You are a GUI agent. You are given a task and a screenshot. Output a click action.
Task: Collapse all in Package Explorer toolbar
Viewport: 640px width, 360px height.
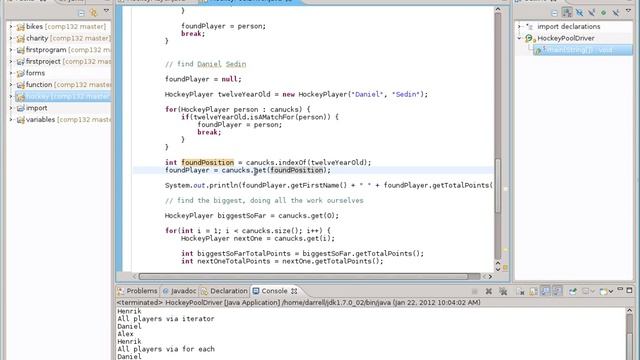81,13
